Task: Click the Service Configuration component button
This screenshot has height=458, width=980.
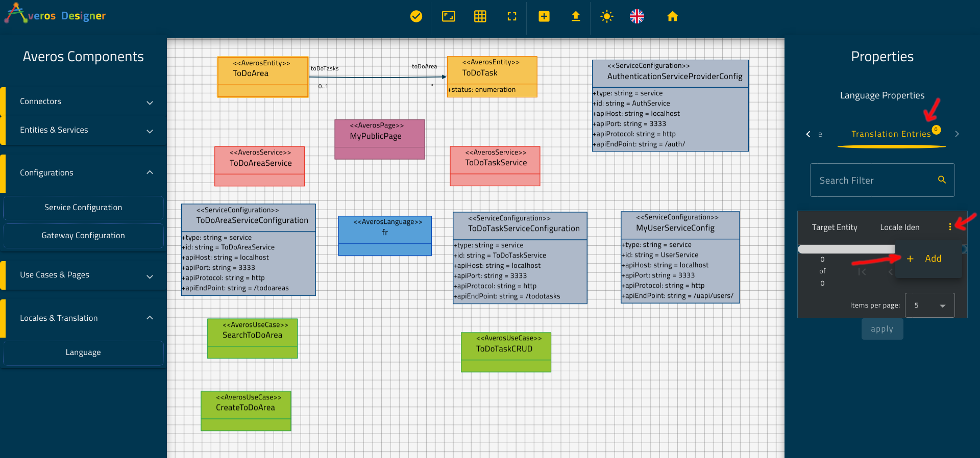Action: (x=83, y=208)
